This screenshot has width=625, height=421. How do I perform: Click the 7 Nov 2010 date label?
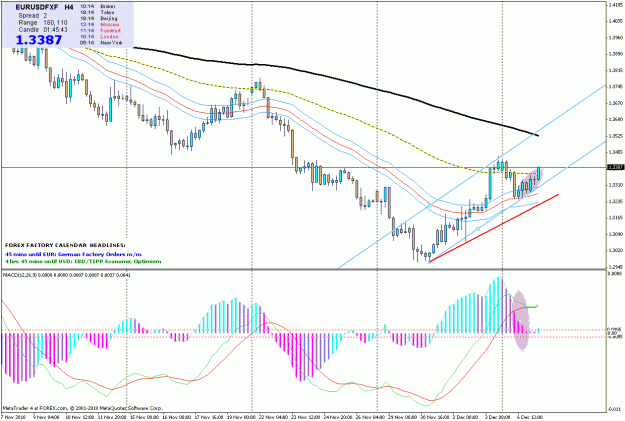(12, 417)
